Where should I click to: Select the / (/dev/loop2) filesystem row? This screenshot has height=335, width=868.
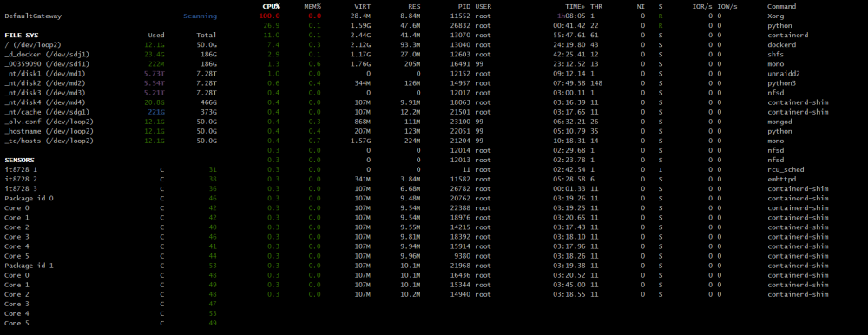tap(111, 45)
